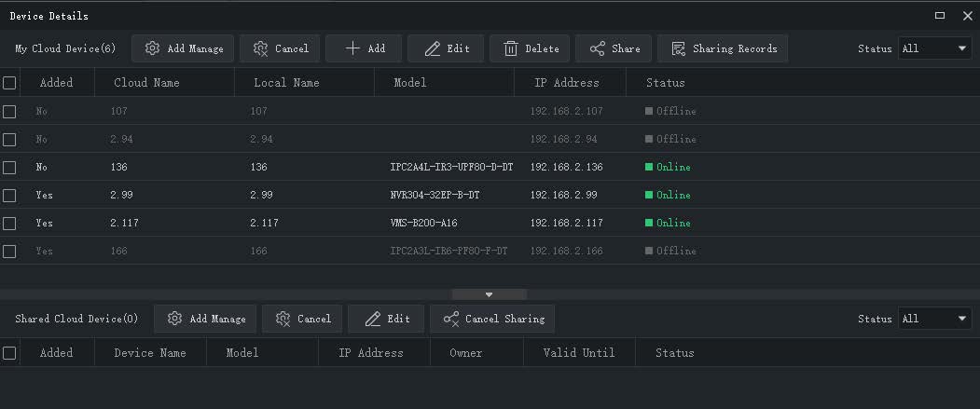Toggle select-all checkbox in Shared Cloud Device header
980x409 pixels.
[x=9, y=353]
